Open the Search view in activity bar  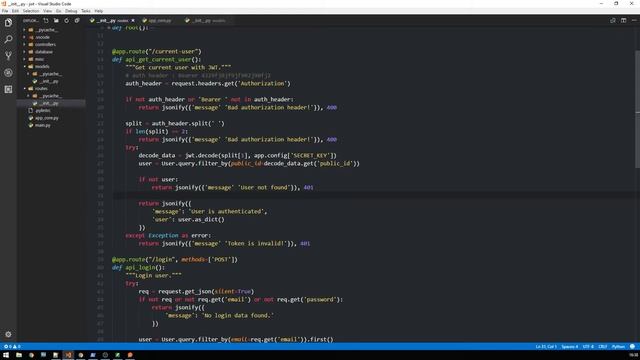8,39
